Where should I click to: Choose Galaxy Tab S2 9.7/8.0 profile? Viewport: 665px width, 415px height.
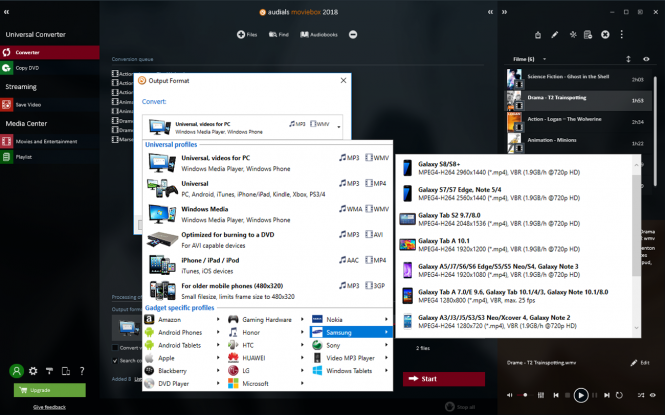tap(514, 219)
